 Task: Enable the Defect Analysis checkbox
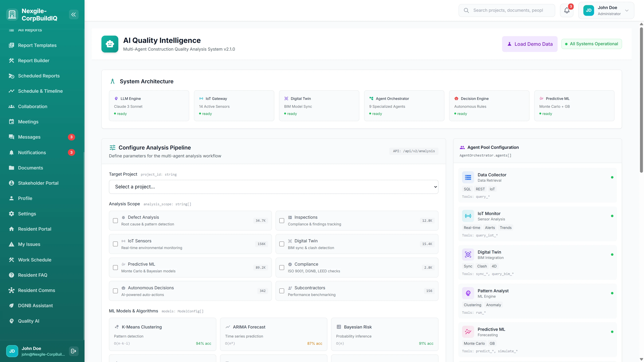pyautogui.click(x=115, y=221)
